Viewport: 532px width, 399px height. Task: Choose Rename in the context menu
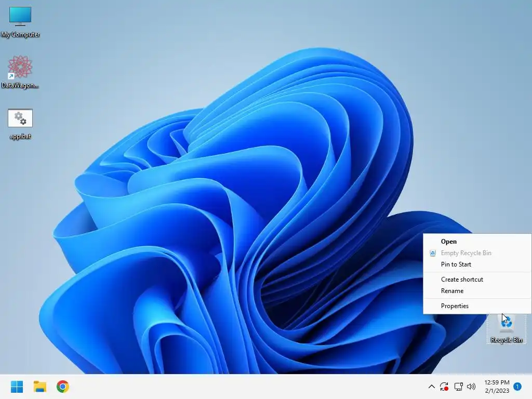tap(477, 291)
